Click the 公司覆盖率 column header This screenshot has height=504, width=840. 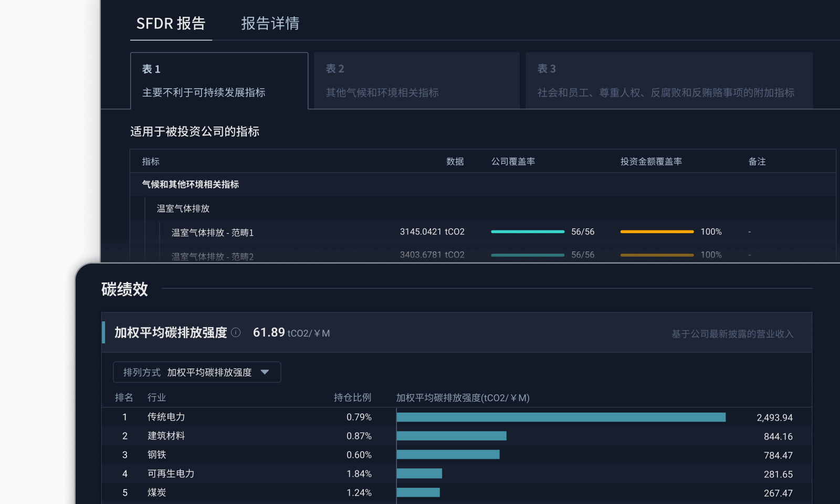point(513,162)
